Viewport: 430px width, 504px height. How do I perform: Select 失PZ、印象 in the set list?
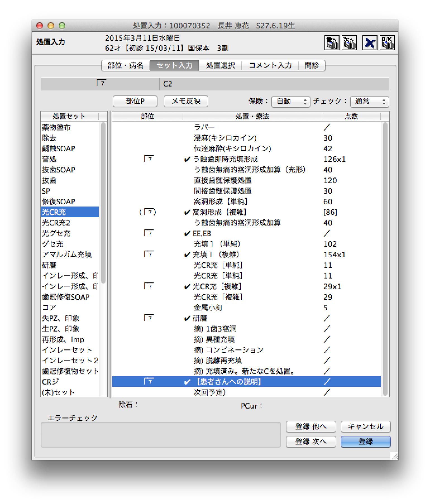(70, 318)
